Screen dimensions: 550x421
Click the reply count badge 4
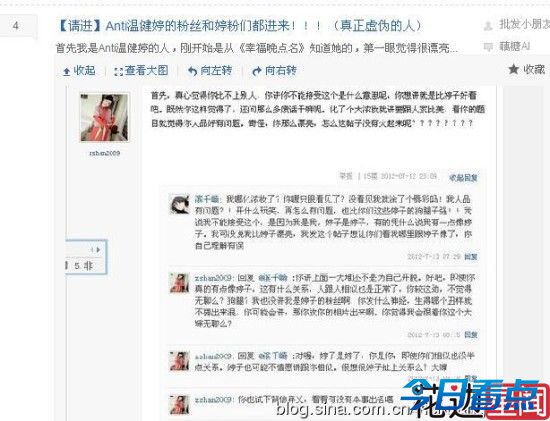click(16, 26)
